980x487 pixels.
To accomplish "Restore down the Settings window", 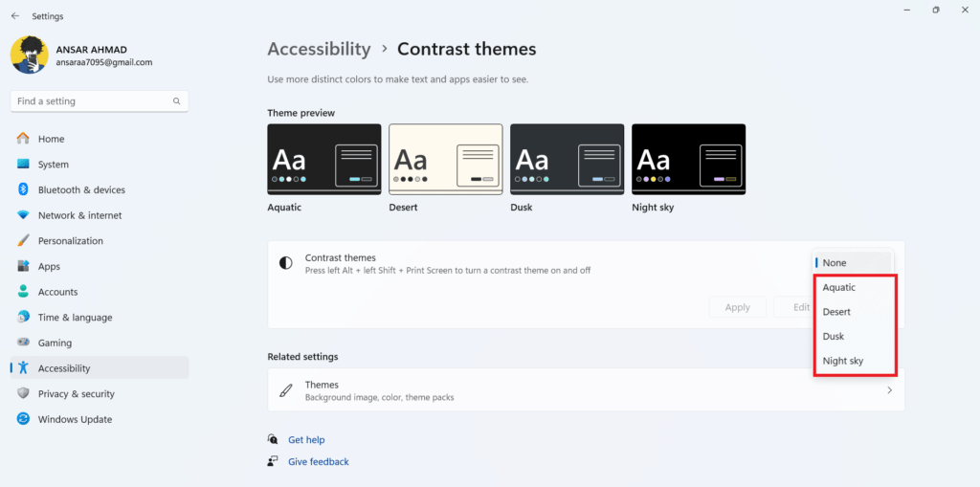I will point(936,10).
